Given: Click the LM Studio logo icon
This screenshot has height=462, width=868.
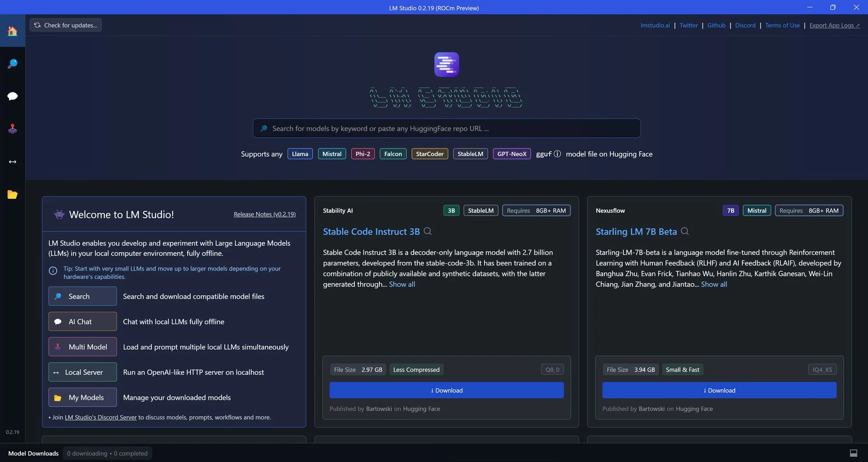Looking at the screenshot, I should (447, 64).
